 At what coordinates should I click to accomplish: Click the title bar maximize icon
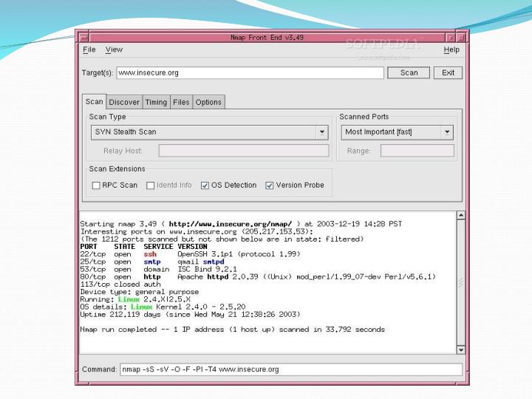point(461,38)
